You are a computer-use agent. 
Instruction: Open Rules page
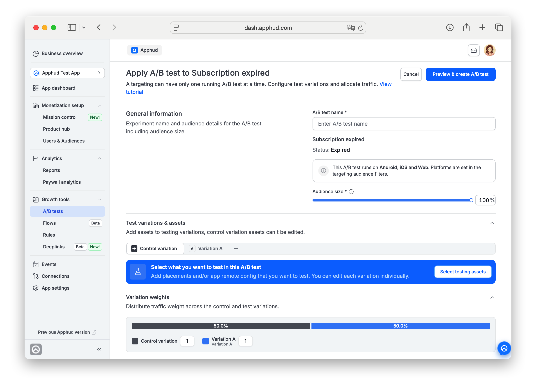pyautogui.click(x=49, y=235)
